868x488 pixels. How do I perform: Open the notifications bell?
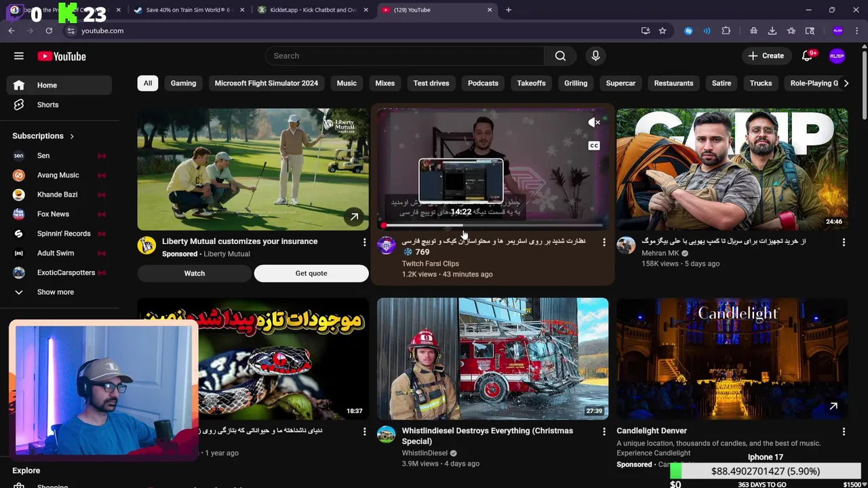pos(807,56)
